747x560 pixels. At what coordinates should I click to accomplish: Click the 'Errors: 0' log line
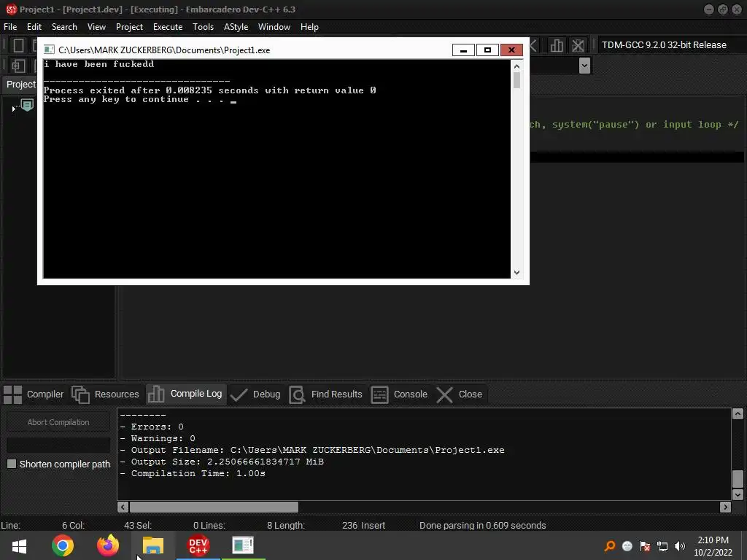tap(152, 427)
